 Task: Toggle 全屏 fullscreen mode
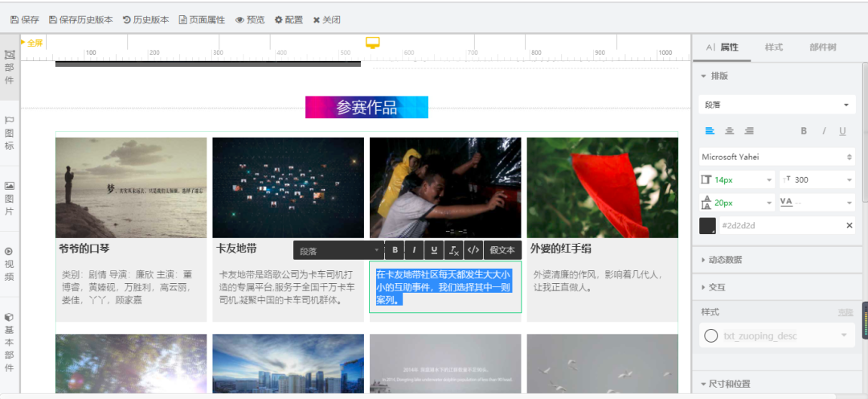tap(32, 43)
